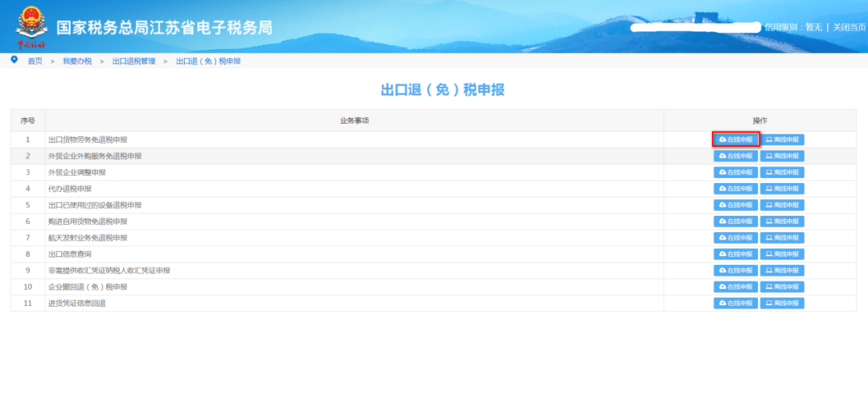
Task: Start 在线申报 for 外贸企业外购服务免退税申报
Action: 735,156
